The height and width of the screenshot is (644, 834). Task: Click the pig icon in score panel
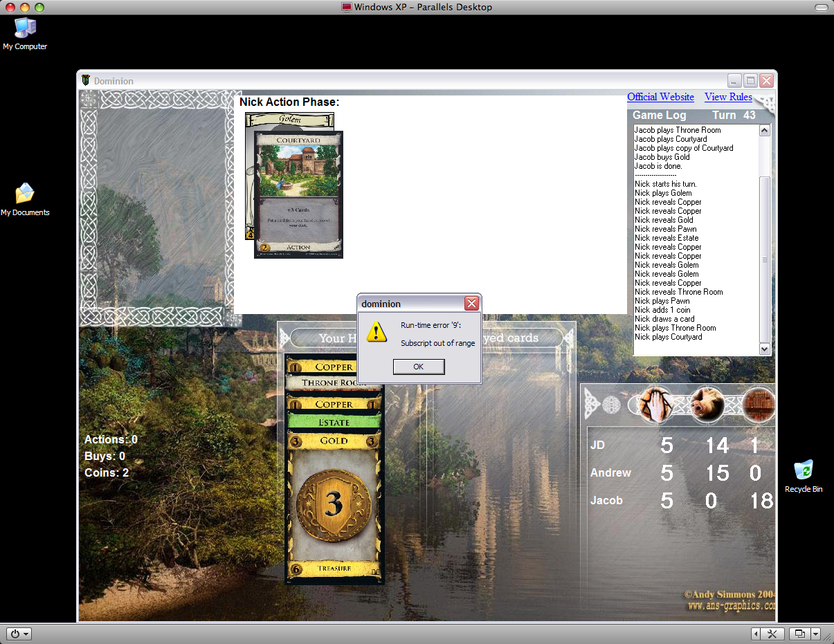point(707,405)
